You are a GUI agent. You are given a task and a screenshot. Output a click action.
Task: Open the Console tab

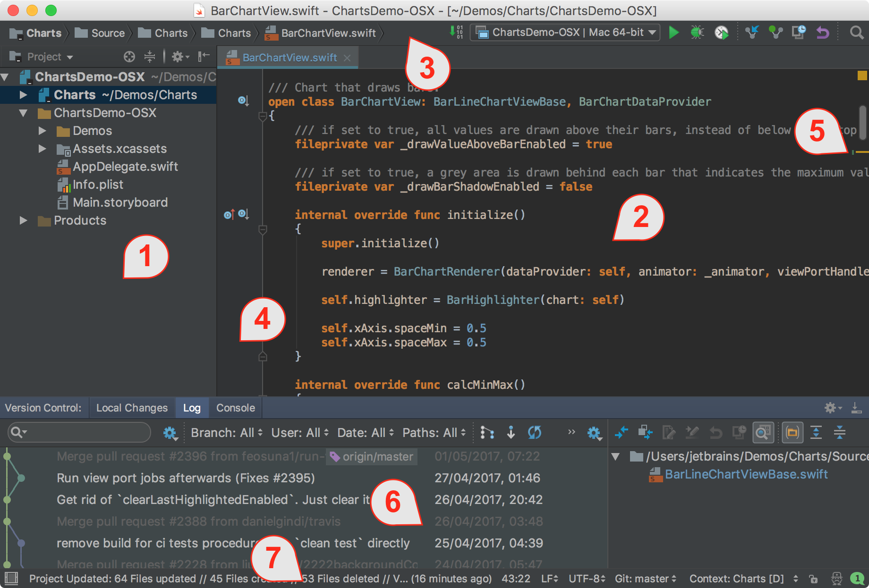(235, 408)
